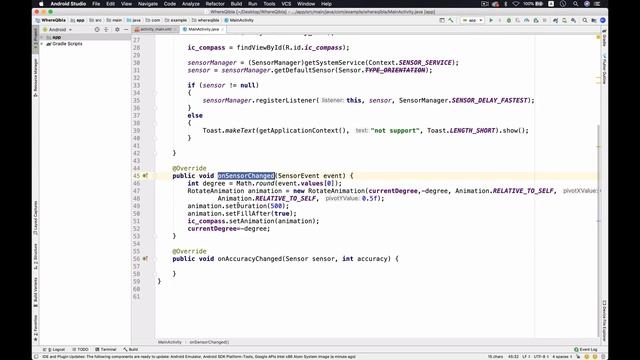
Task: Click the Wi-Fi icon in macOS menu bar
Action: pyautogui.click(x=516, y=4)
